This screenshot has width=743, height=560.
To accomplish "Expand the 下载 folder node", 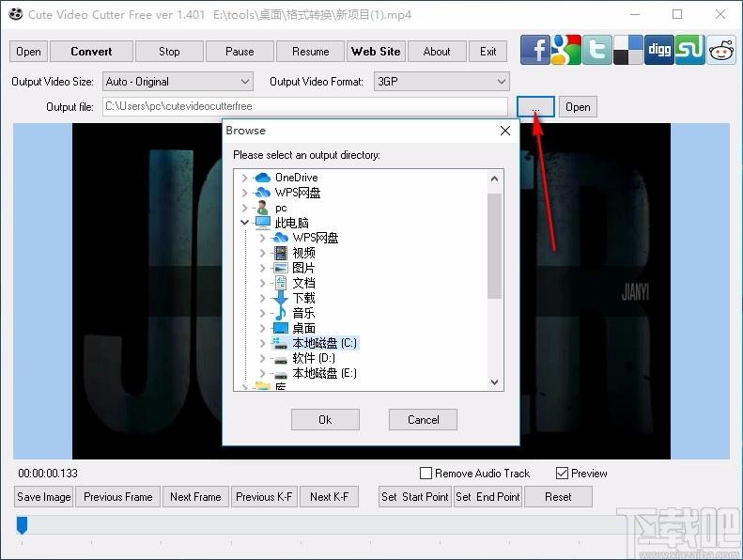I will pyautogui.click(x=262, y=298).
